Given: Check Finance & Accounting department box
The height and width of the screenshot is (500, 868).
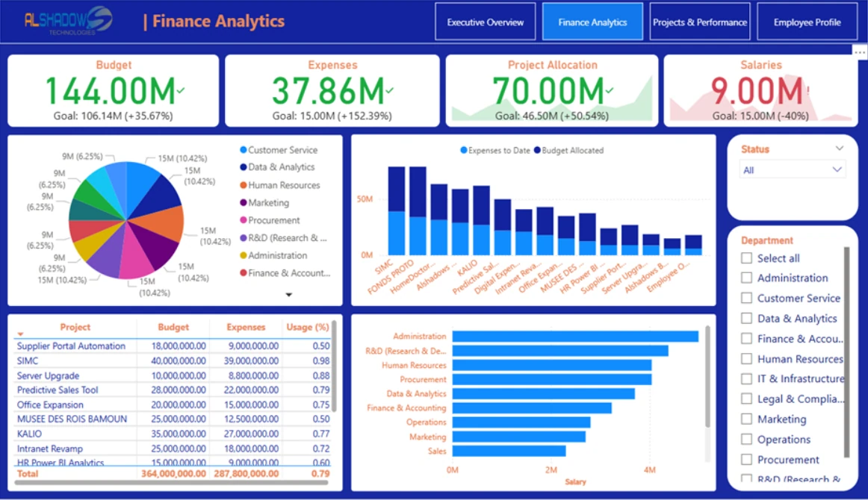Looking at the screenshot, I should point(747,339).
